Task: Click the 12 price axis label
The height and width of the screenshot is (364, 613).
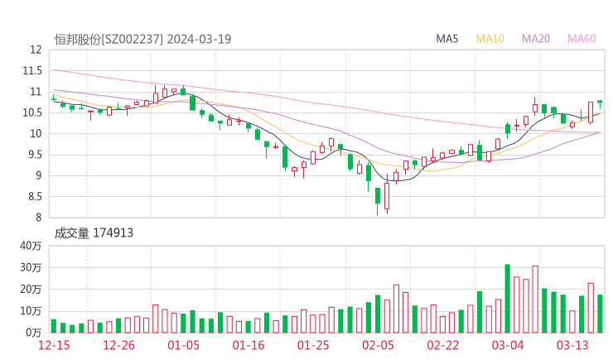Action: [36, 50]
